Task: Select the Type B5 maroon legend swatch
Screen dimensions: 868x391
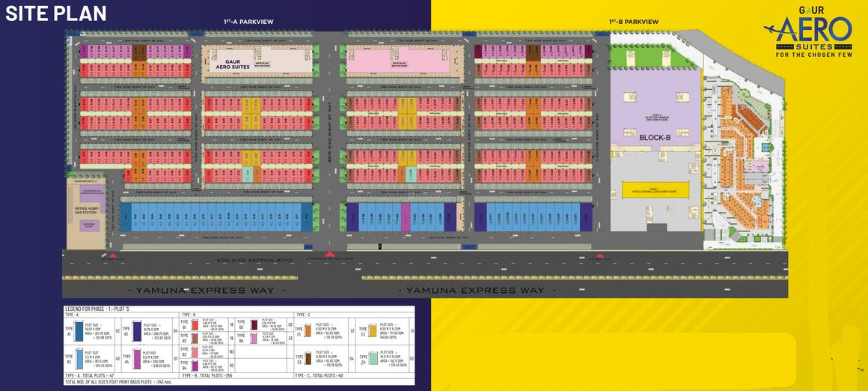Action: click(x=254, y=325)
